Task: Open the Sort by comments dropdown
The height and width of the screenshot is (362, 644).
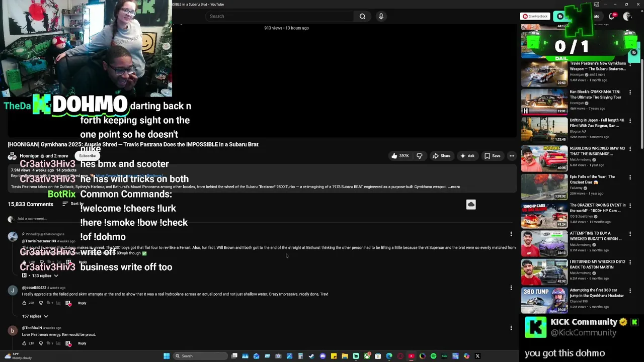Action: point(73,204)
